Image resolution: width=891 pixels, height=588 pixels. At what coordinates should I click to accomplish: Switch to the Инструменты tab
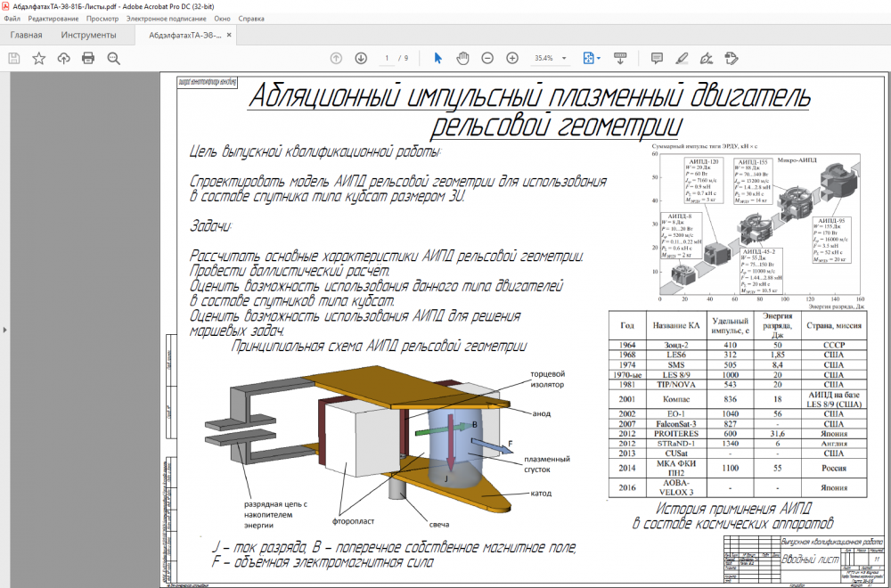coord(88,36)
